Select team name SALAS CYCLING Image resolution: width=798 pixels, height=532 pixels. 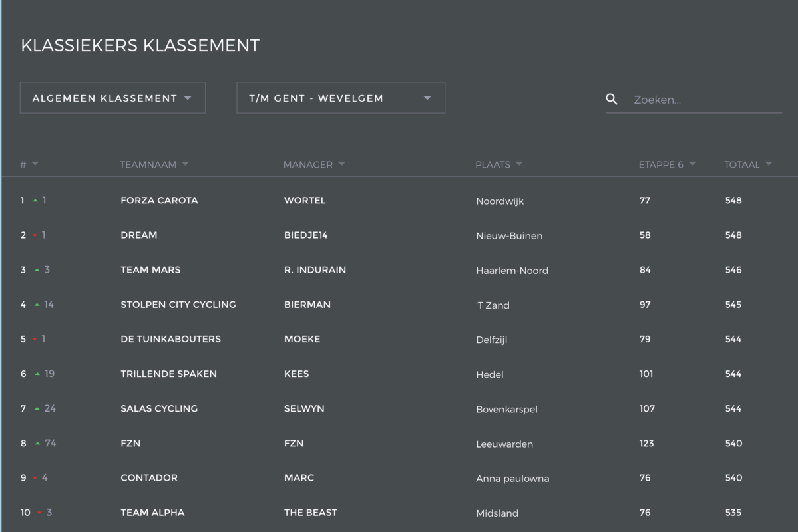pos(159,408)
